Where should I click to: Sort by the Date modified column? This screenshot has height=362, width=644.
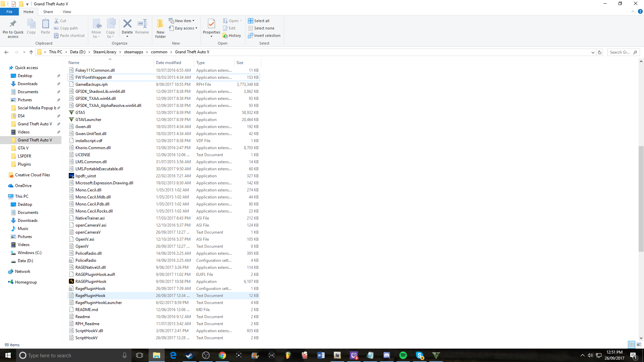click(x=168, y=63)
